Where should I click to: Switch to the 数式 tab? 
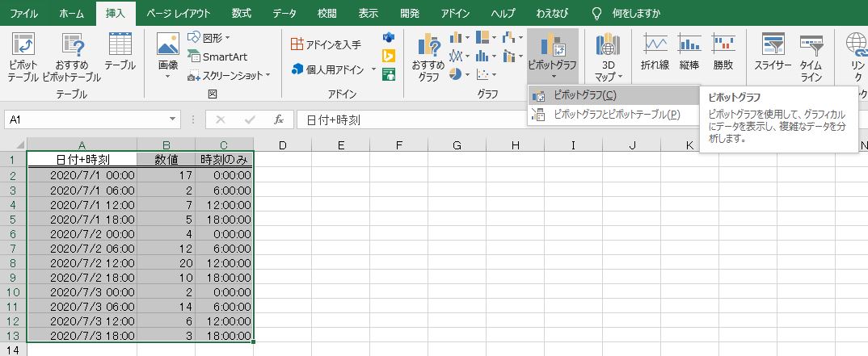pos(242,13)
